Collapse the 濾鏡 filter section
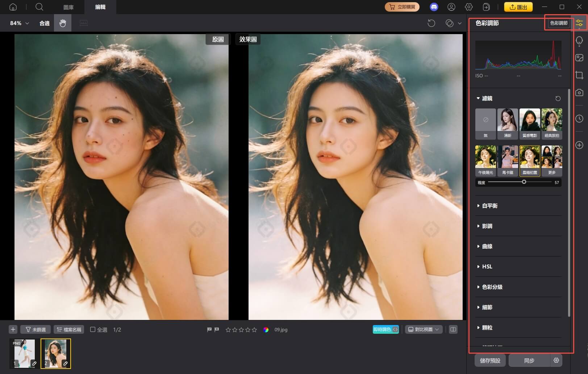Image resolution: width=588 pixels, height=374 pixels. (478, 98)
